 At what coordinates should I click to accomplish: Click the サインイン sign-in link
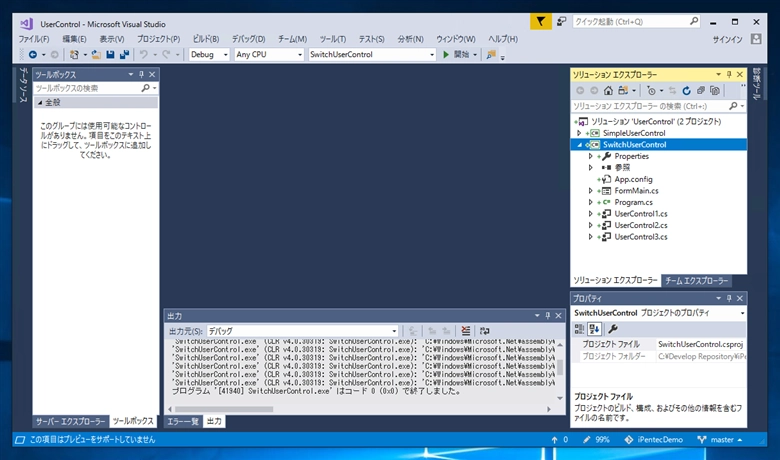(727, 39)
